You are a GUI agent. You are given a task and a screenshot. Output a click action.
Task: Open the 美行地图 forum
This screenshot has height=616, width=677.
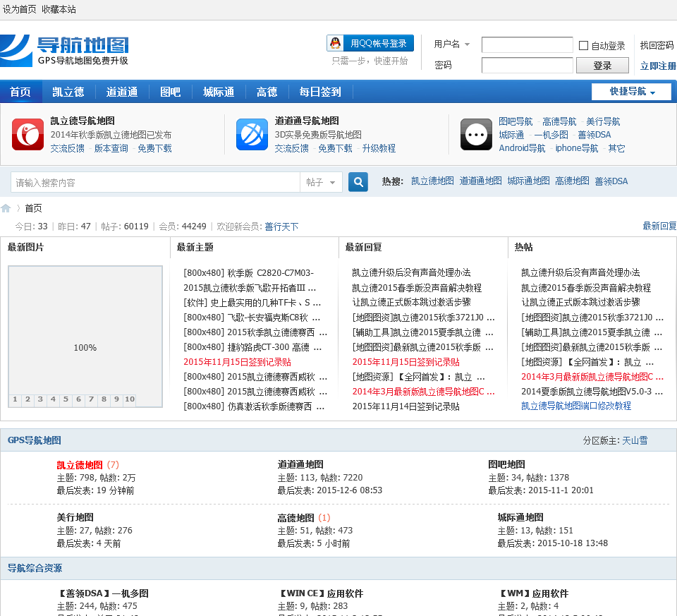pos(75,517)
